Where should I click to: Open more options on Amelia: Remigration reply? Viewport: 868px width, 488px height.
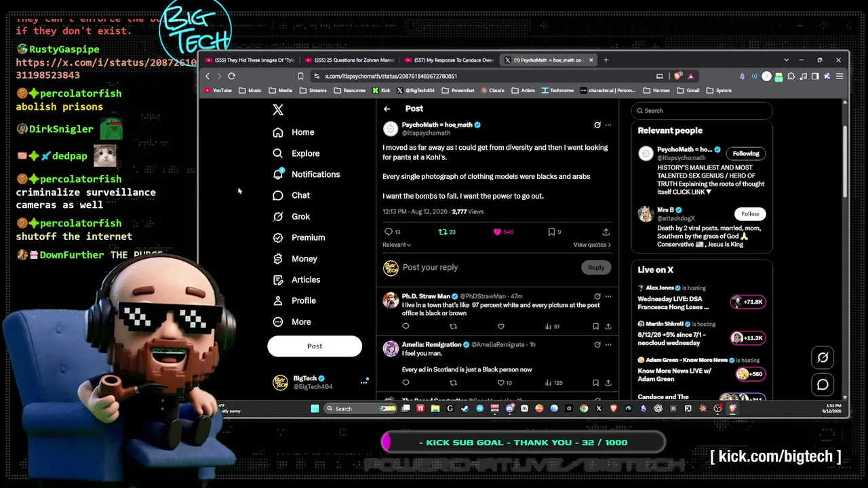click(x=608, y=344)
